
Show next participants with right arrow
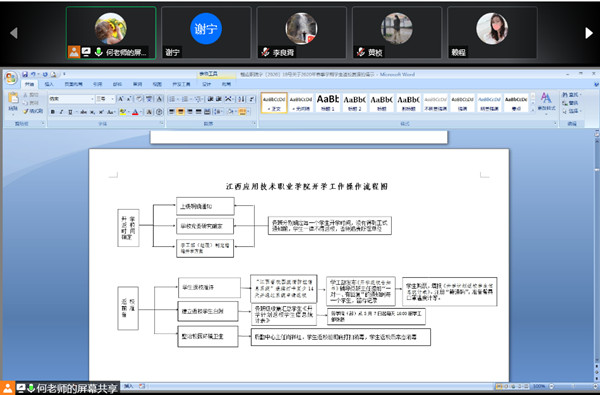click(589, 33)
